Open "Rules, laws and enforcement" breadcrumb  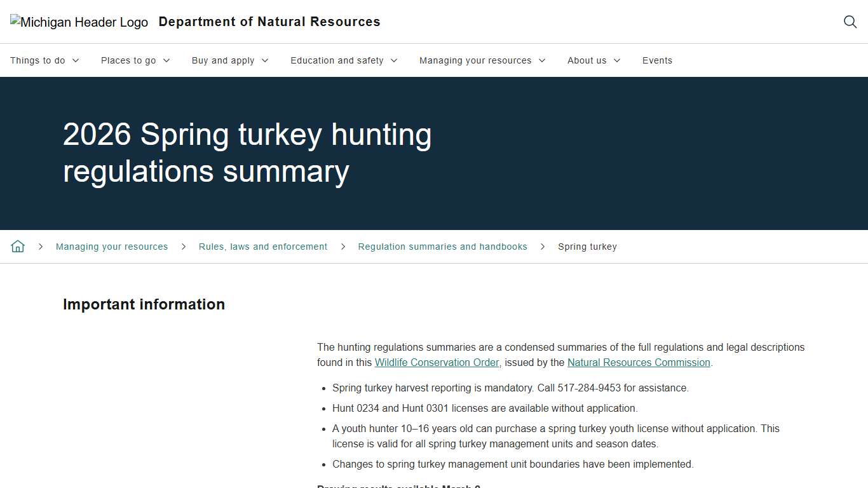point(262,247)
